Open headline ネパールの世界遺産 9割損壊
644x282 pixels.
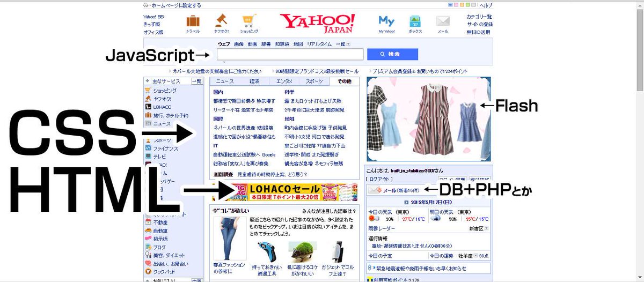(x=243, y=128)
